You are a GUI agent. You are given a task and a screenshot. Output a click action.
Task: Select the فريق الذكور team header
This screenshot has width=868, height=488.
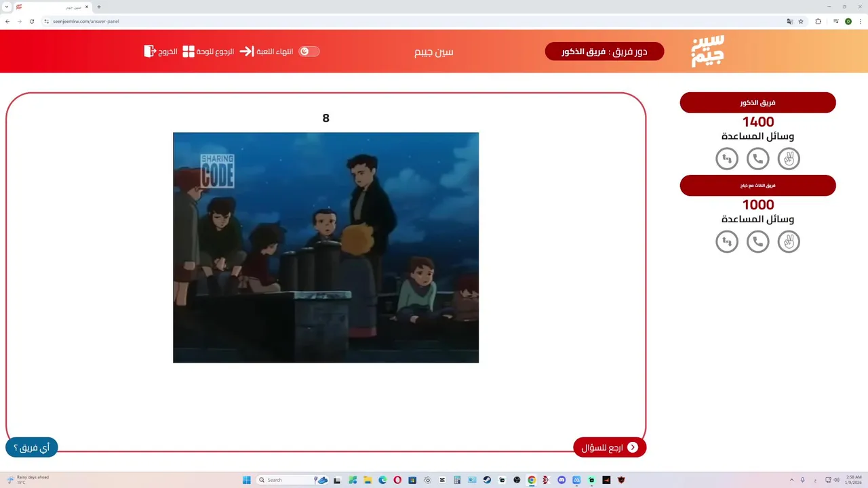757,102
